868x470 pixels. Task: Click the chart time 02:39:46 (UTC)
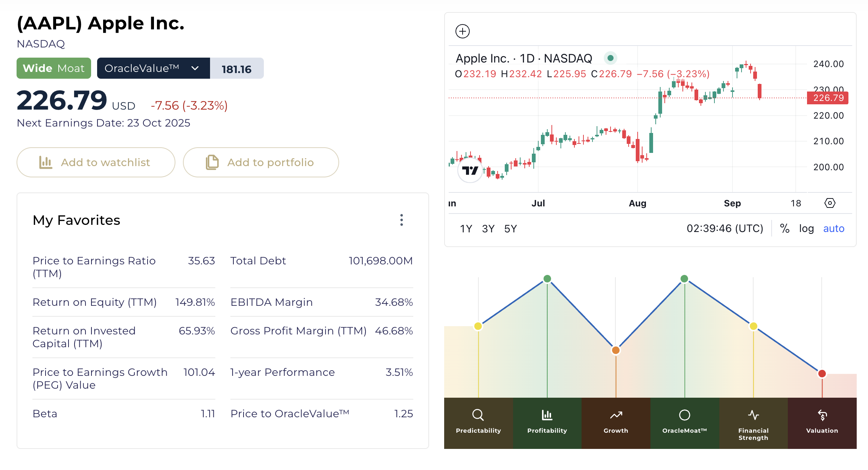(725, 229)
